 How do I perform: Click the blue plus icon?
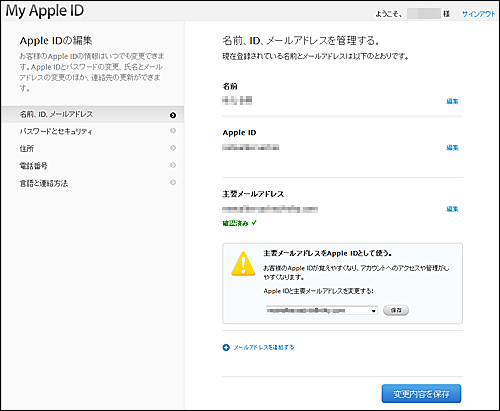(x=226, y=348)
